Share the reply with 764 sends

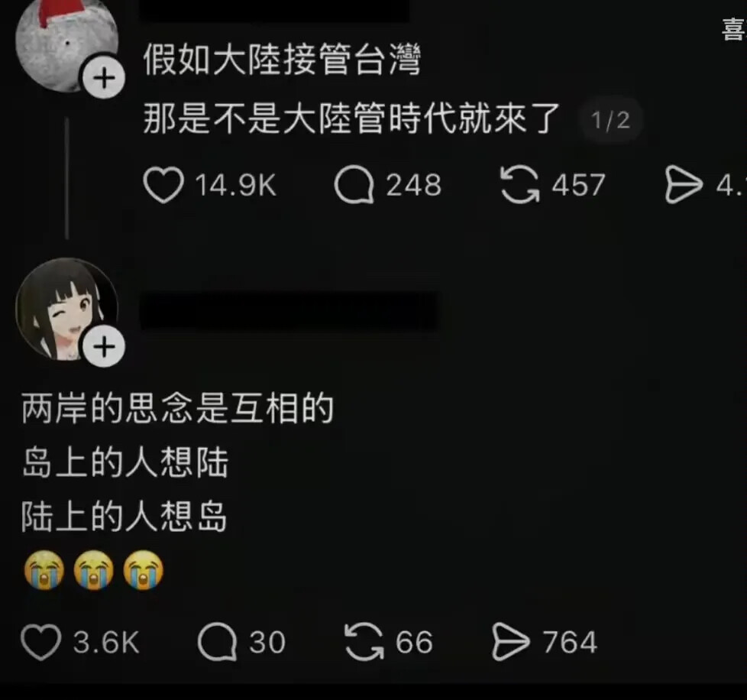(511, 642)
